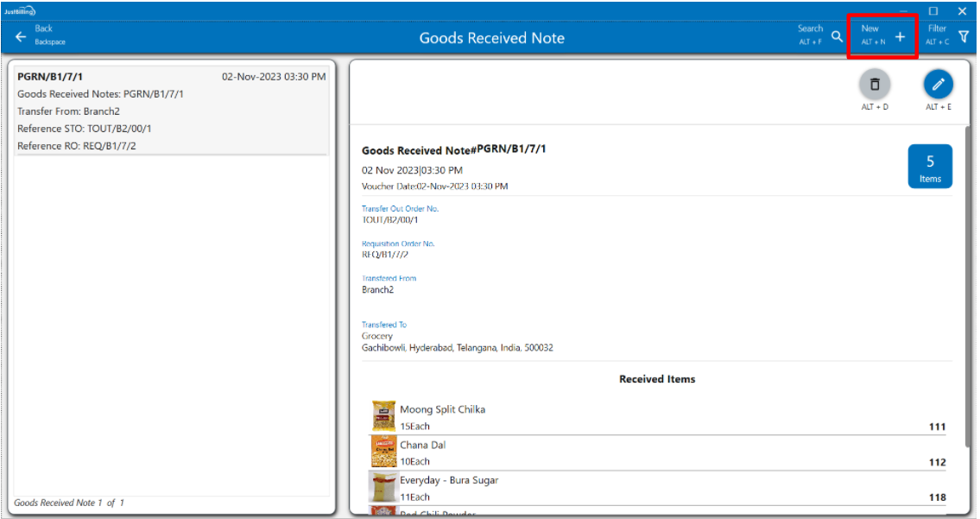
Task: Click Chana Dal product thumbnail
Action: (383, 452)
